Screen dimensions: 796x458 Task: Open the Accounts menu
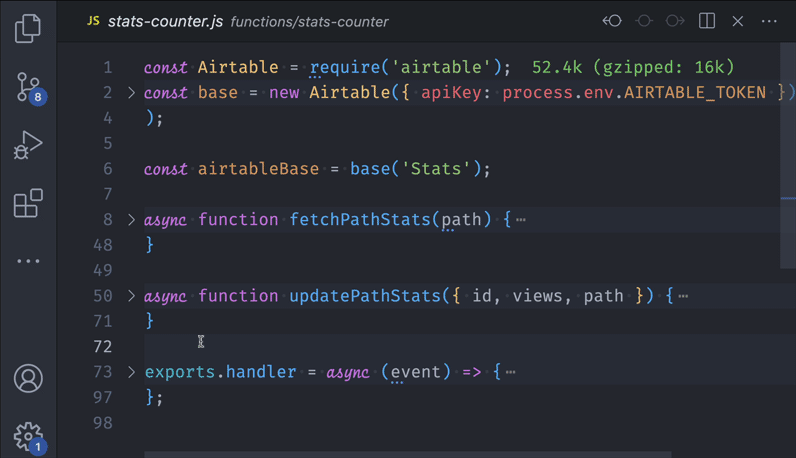point(28,378)
